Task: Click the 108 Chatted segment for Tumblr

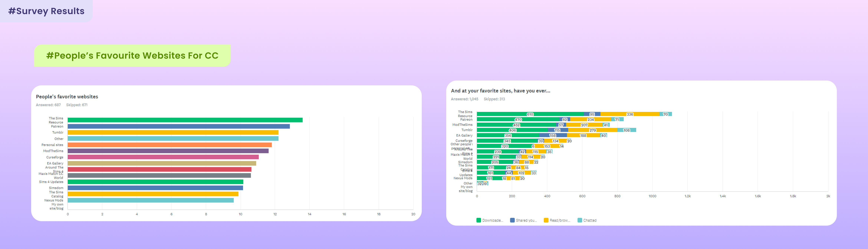Action: point(626,130)
